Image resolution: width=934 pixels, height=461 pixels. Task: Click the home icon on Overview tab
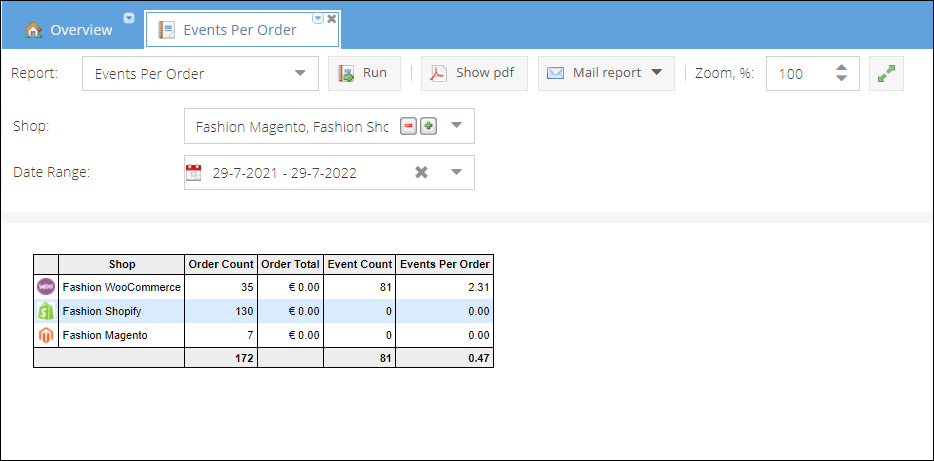pyautogui.click(x=33, y=30)
